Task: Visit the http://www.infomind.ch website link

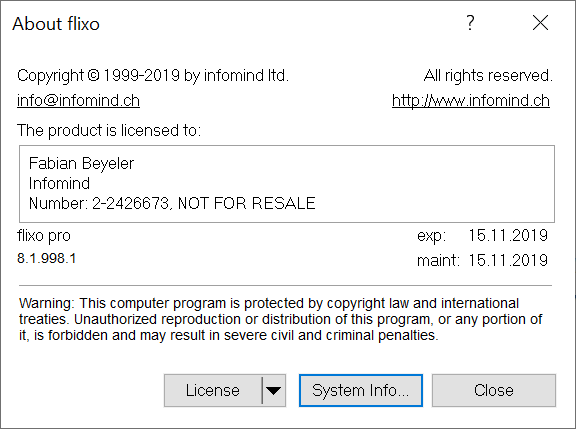Action: point(471,100)
